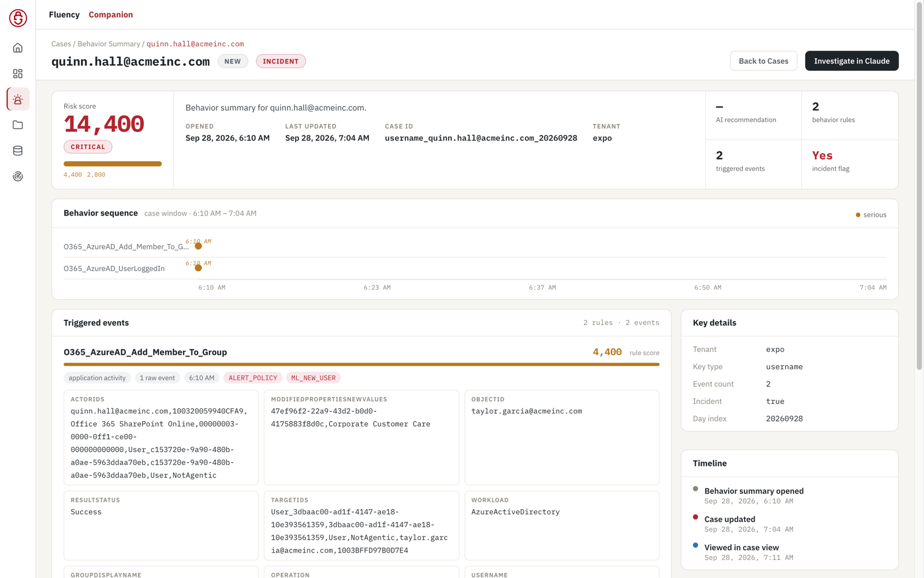Click the ALERT_POLICY tag

point(253,378)
